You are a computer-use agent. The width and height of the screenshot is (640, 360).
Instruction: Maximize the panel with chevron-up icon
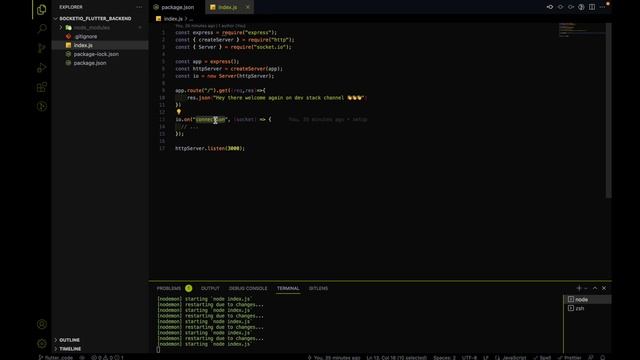click(595, 288)
